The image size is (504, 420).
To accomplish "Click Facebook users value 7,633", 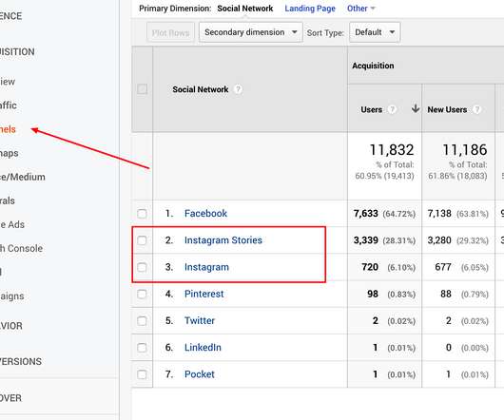I will point(366,214).
